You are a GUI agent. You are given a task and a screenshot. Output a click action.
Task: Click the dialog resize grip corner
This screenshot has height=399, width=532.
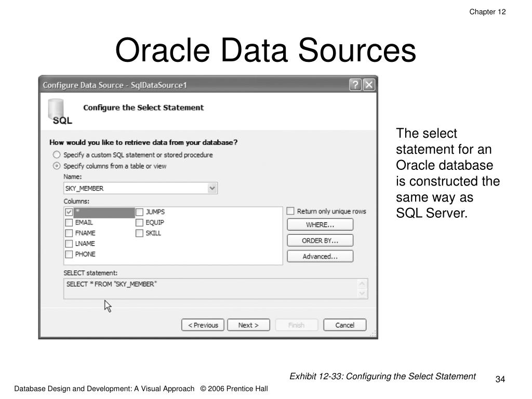[373, 334]
